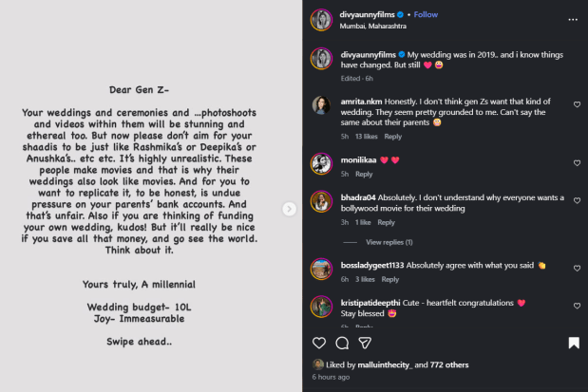
Task: Save the post with the bookmark icon
Action: click(574, 343)
